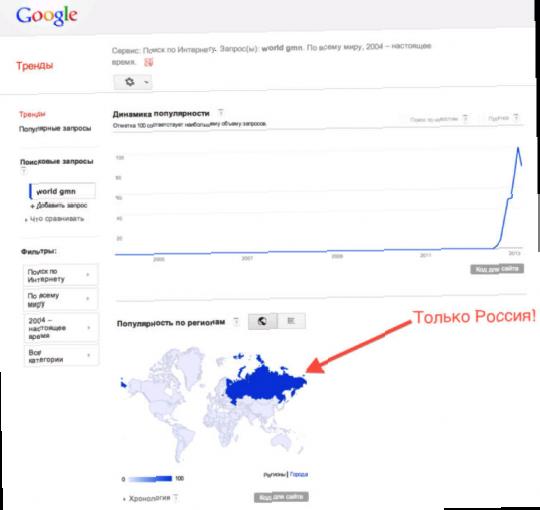Switch to the Города view link
Image resolution: width=540 pixels, height=510 pixels.
299,474
